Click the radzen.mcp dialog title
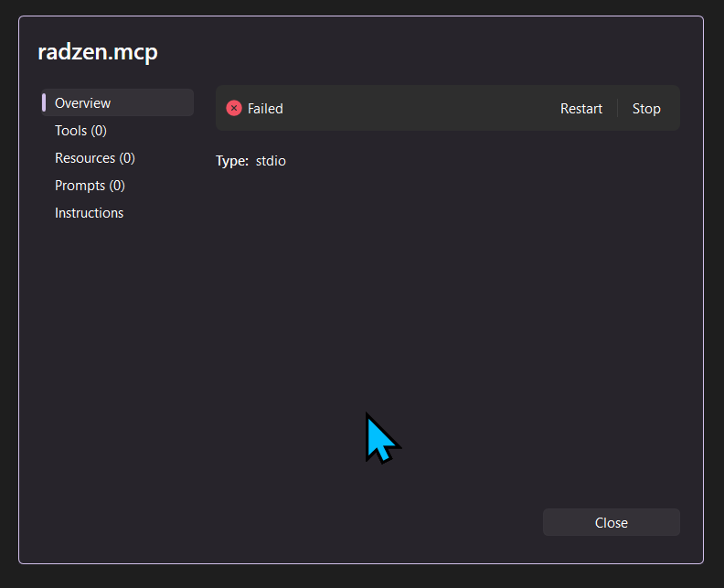The height and width of the screenshot is (588, 724). 98,52
